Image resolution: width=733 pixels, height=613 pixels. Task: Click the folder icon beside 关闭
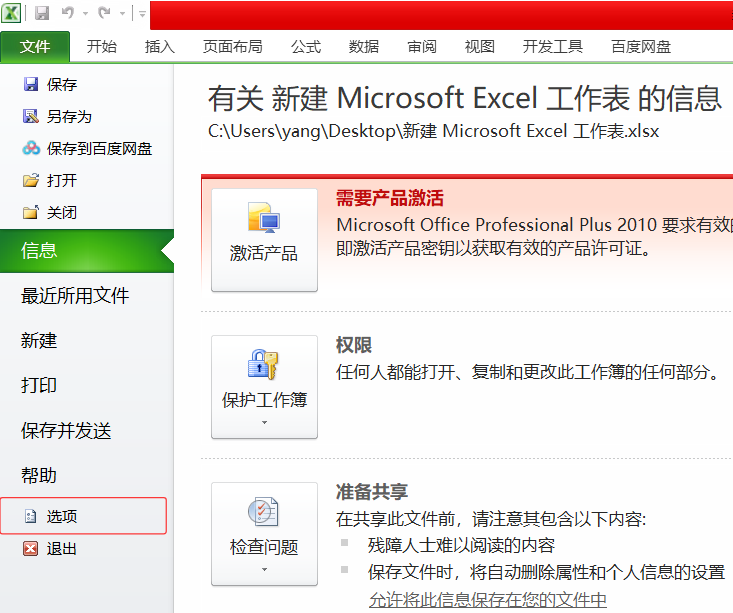click(31, 212)
